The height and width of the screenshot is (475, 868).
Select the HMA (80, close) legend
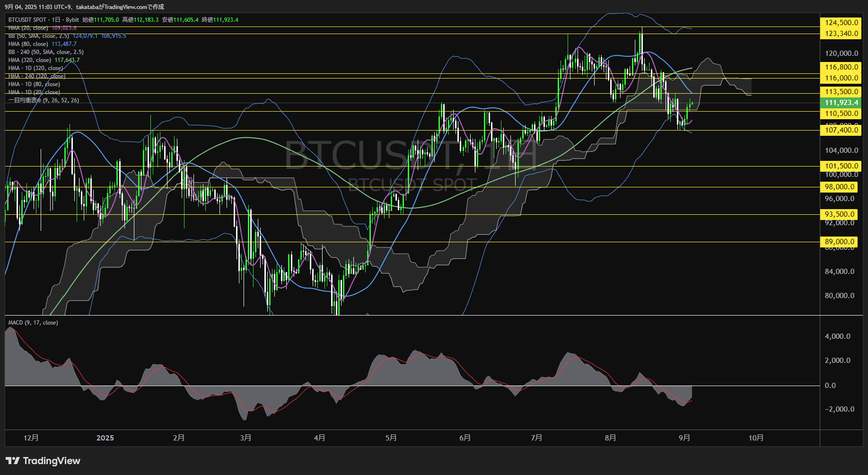pos(42,44)
